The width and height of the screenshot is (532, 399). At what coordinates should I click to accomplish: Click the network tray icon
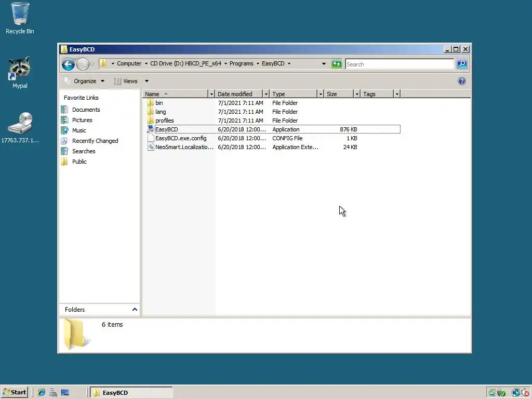[x=516, y=393]
